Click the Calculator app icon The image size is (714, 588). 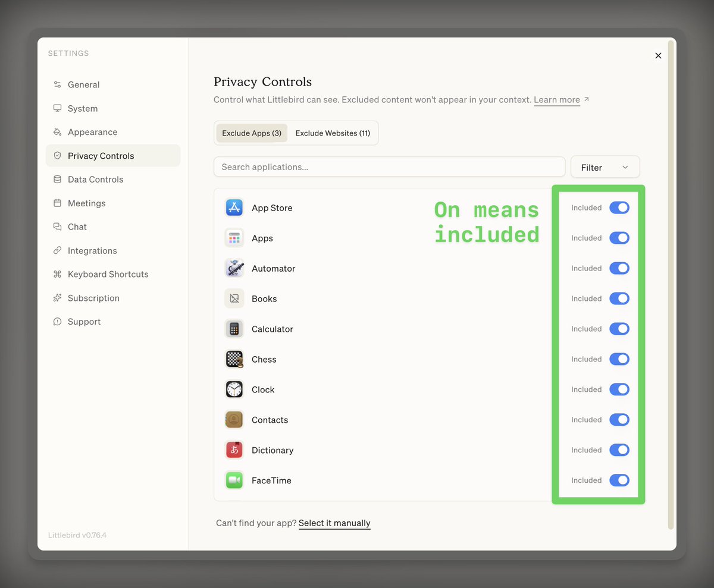(x=234, y=329)
